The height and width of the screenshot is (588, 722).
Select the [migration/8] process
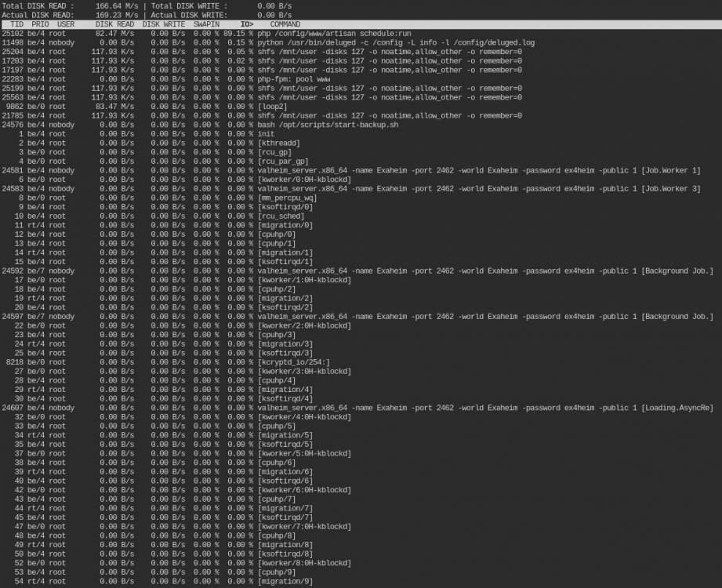click(285, 545)
